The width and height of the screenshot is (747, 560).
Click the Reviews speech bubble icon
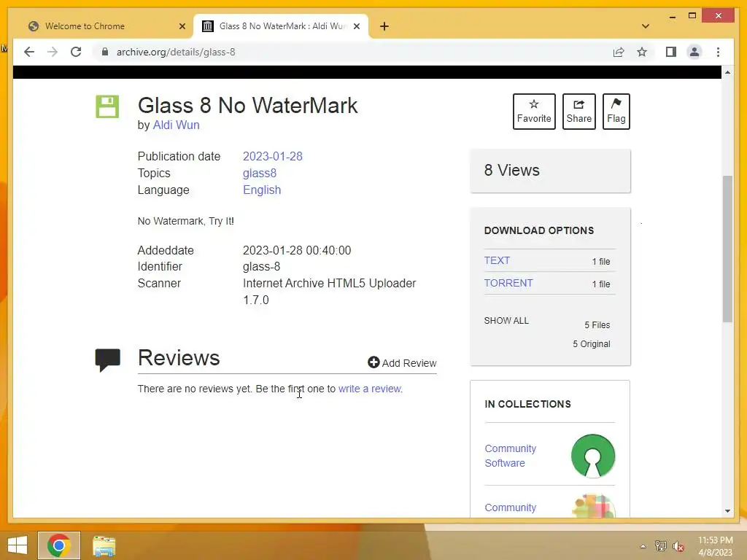(108, 359)
